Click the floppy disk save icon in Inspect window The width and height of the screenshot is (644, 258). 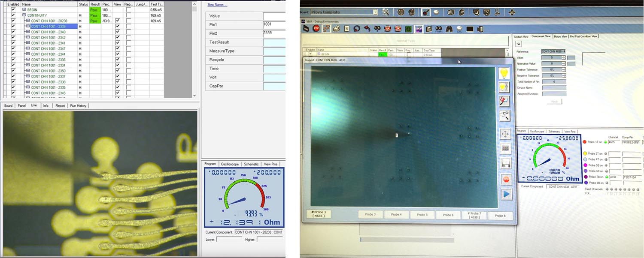click(505, 163)
